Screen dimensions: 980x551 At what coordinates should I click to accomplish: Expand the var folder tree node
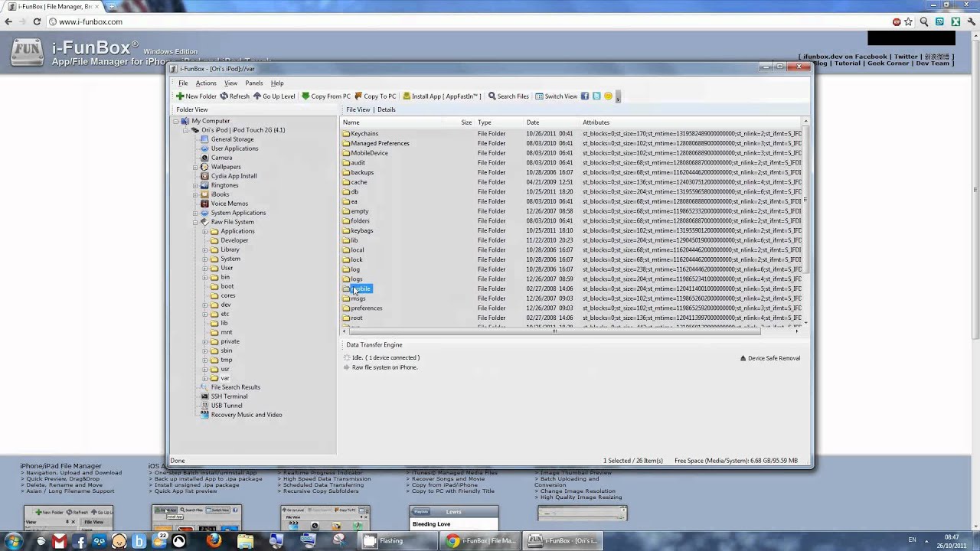pyautogui.click(x=204, y=378)
